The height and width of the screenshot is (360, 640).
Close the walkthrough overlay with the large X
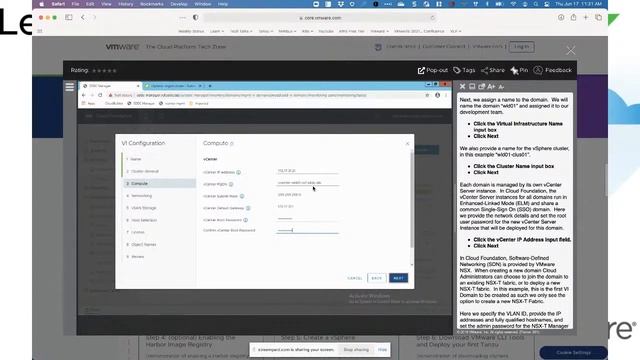tap(571, 50)
